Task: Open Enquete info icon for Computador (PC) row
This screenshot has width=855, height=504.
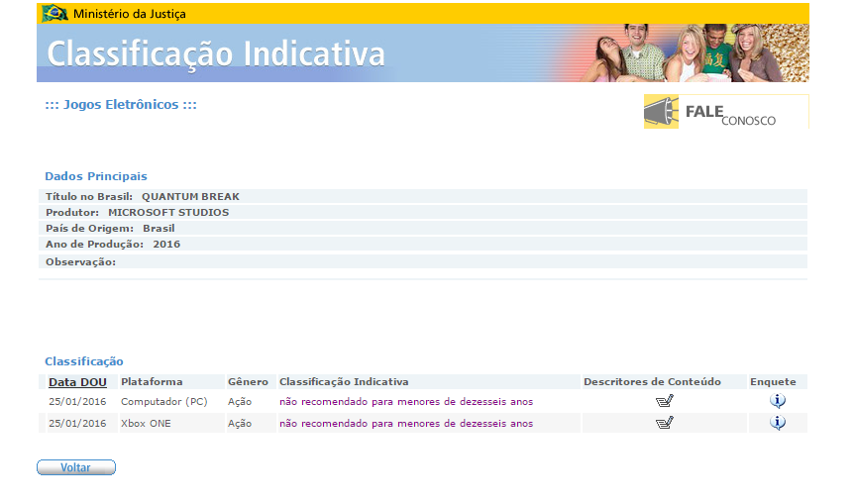Action: point(778,401)
